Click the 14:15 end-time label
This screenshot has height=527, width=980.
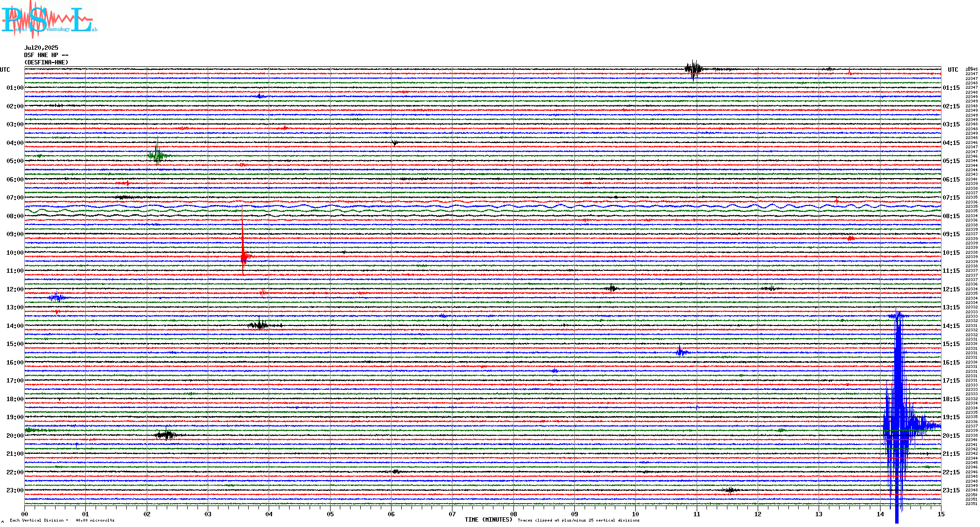tap(951, 326)
